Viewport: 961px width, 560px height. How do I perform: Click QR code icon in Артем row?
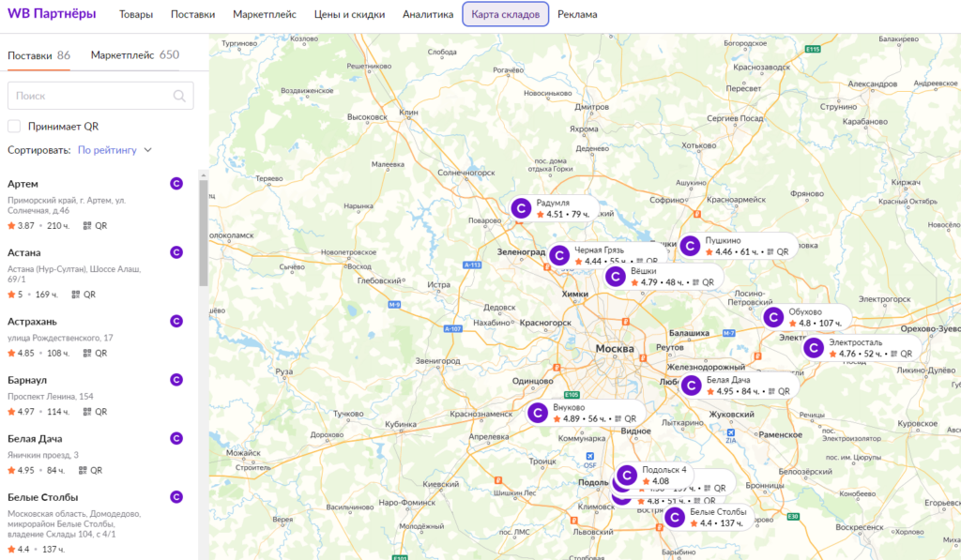pos(87,225)
